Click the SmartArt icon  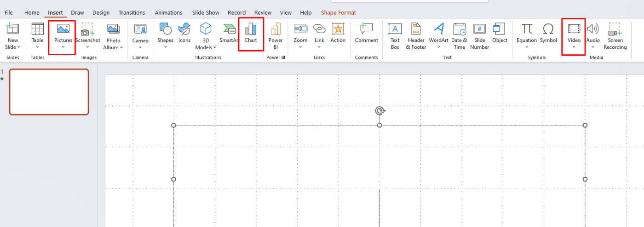(x=229, y=30)
